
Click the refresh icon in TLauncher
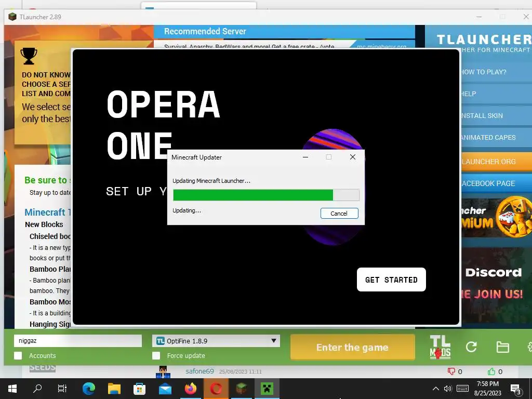pos(471,347)
